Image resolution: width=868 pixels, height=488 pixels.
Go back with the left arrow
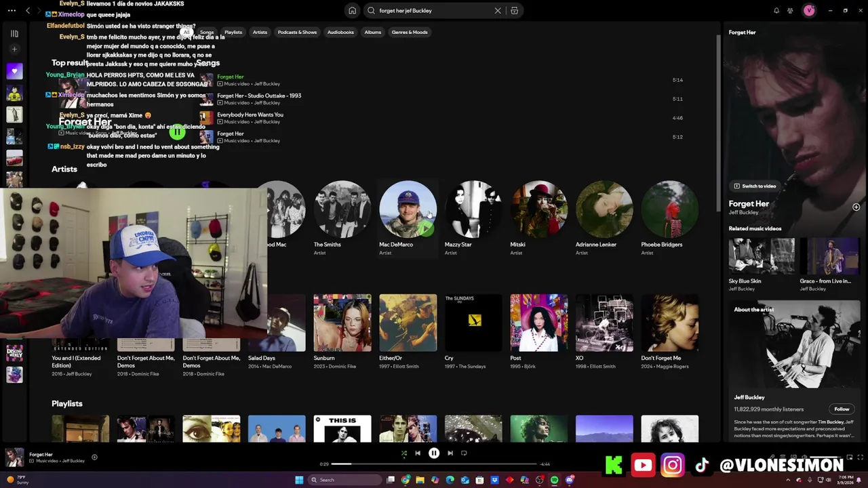(x=28, y=10)
